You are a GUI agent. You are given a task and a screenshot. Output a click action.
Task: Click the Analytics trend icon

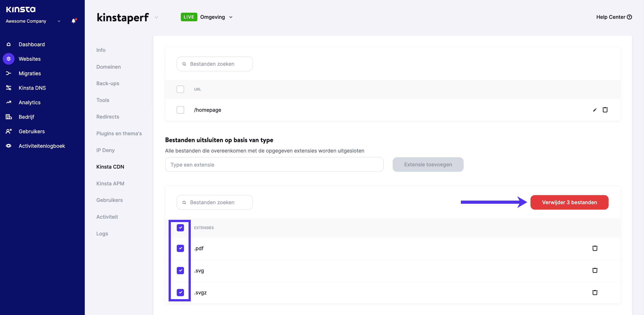tap(9, 102)
